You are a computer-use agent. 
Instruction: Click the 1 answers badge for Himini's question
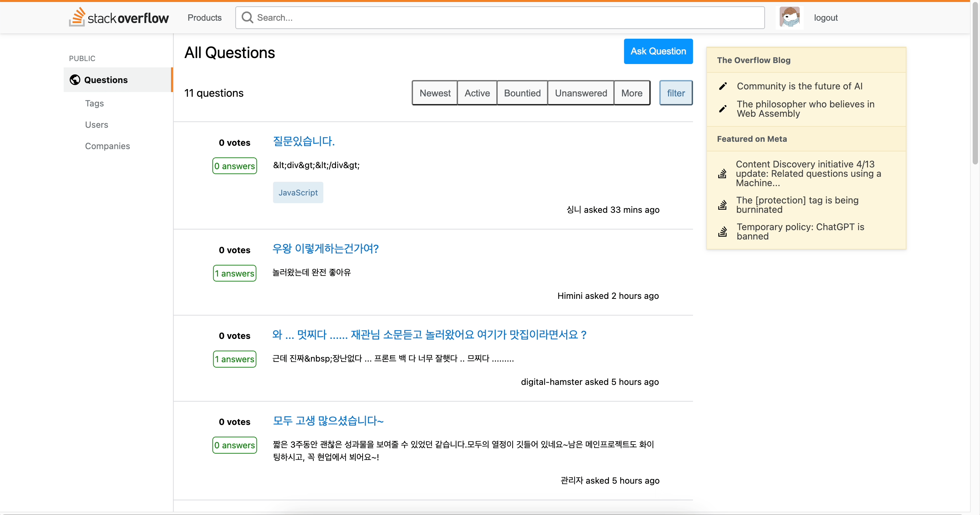tap(234, 273)
